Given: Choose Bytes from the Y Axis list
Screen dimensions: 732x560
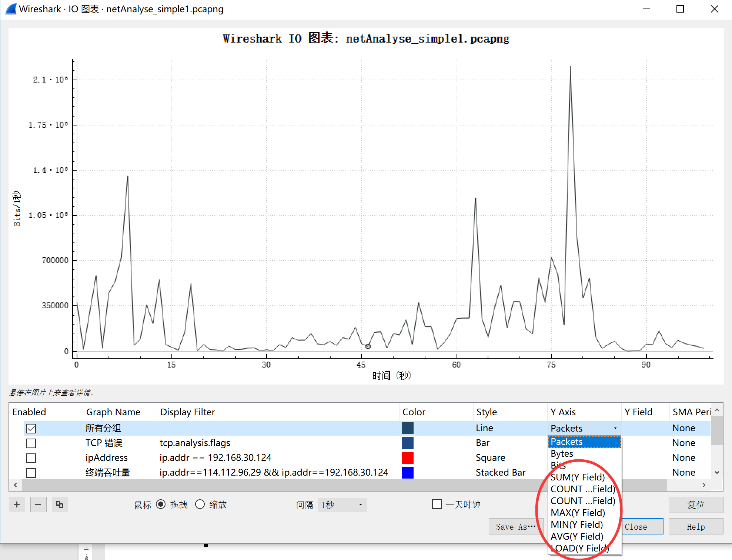Looking at the screenshot, I should [x=562, y=453].
